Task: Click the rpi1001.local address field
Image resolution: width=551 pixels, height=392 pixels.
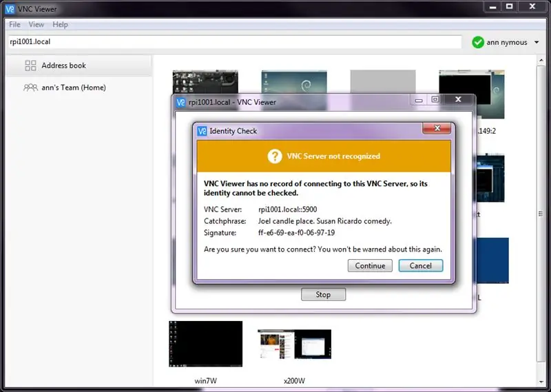Action: click(234, 41)
